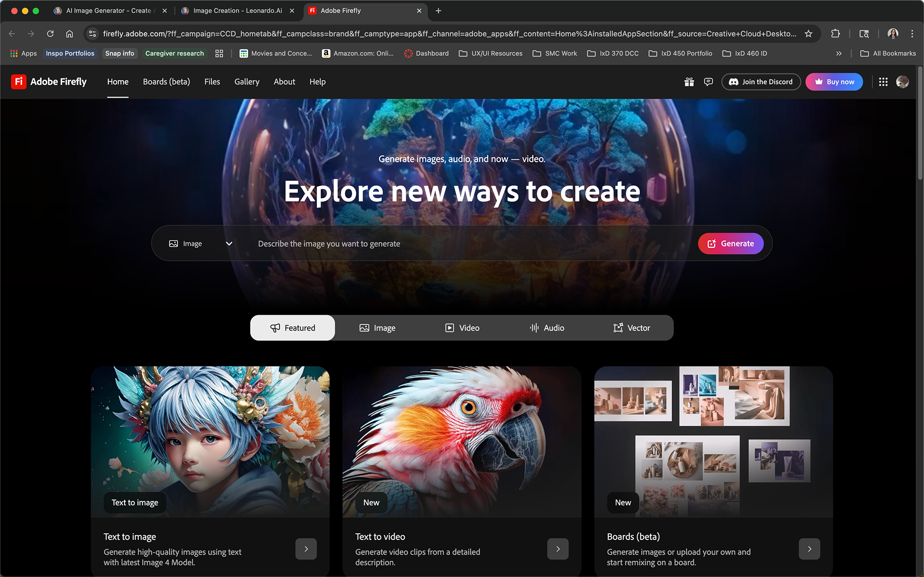The height and width of the screenshot is (577, 924).
Task: Select the Vector category tab
Action: tap(631, 328)
